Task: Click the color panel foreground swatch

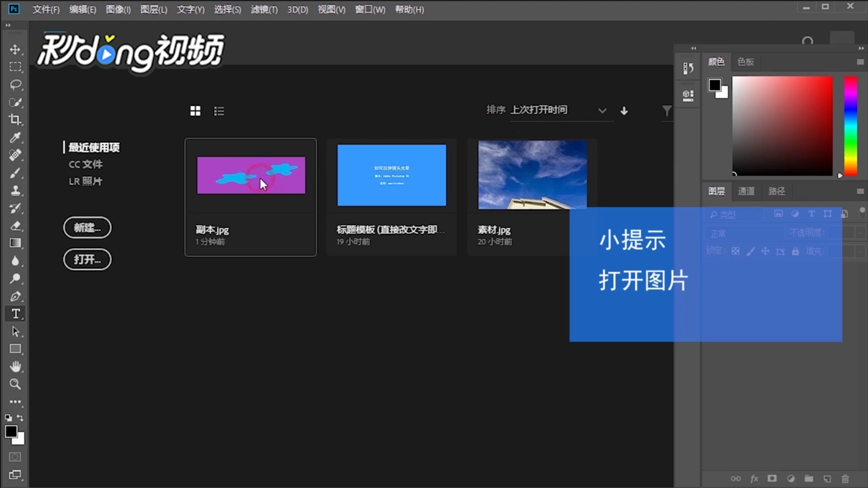Action: [x=715, y=85]
